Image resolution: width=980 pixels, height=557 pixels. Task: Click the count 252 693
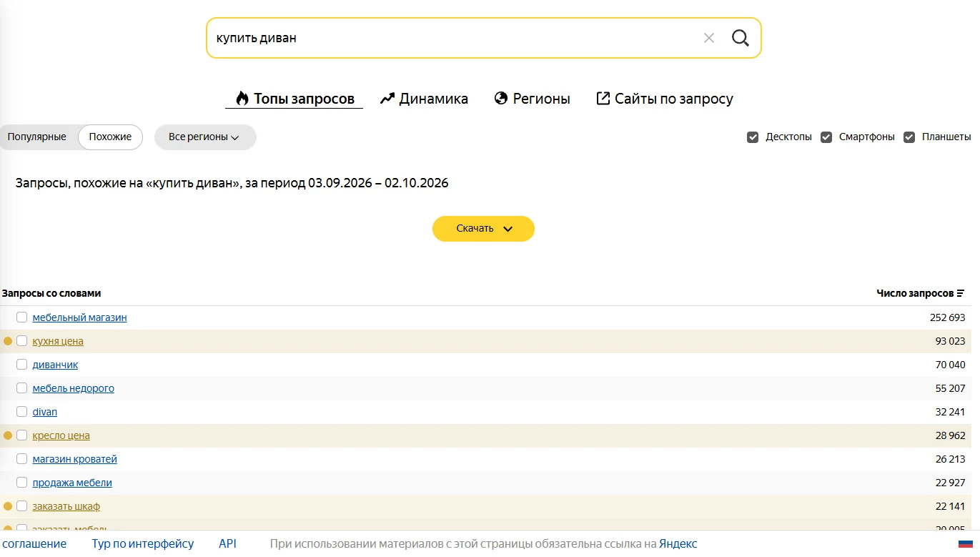click(x=947, y=317)
